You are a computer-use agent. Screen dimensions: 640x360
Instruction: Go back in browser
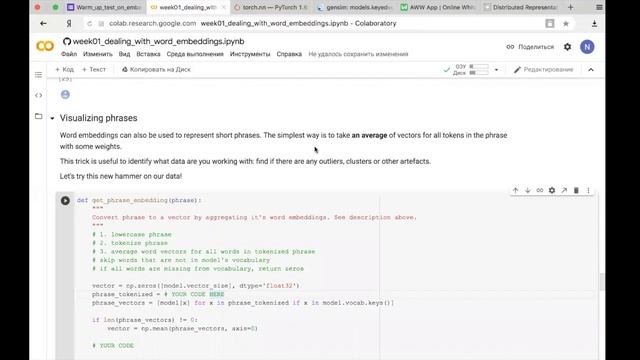(x=43, y=24)
